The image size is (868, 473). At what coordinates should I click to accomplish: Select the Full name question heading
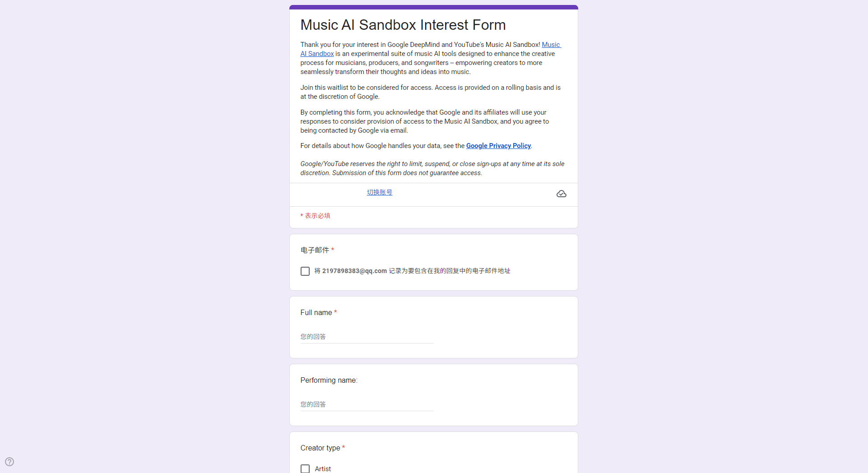pos(316,312)
